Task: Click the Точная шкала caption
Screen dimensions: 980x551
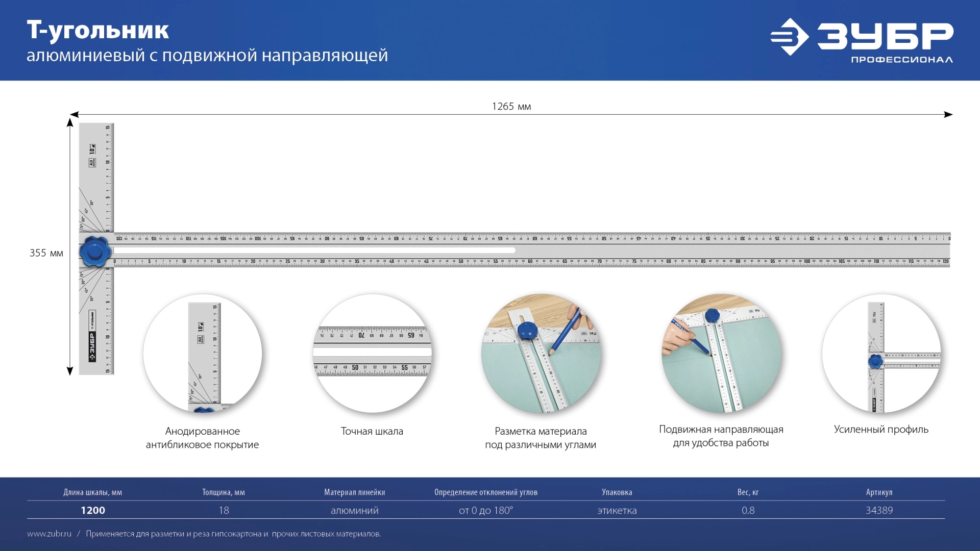Action: pyautogui.click(x=372, y=432)
